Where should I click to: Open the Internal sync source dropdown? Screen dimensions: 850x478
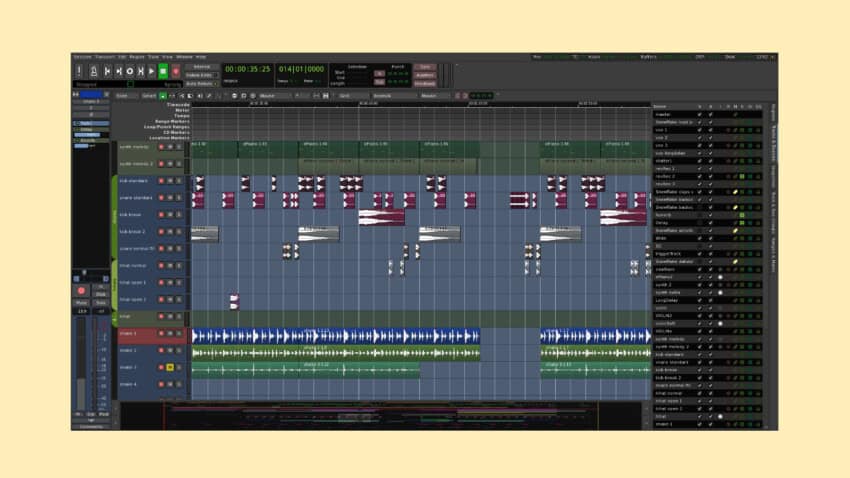[200, 67]
